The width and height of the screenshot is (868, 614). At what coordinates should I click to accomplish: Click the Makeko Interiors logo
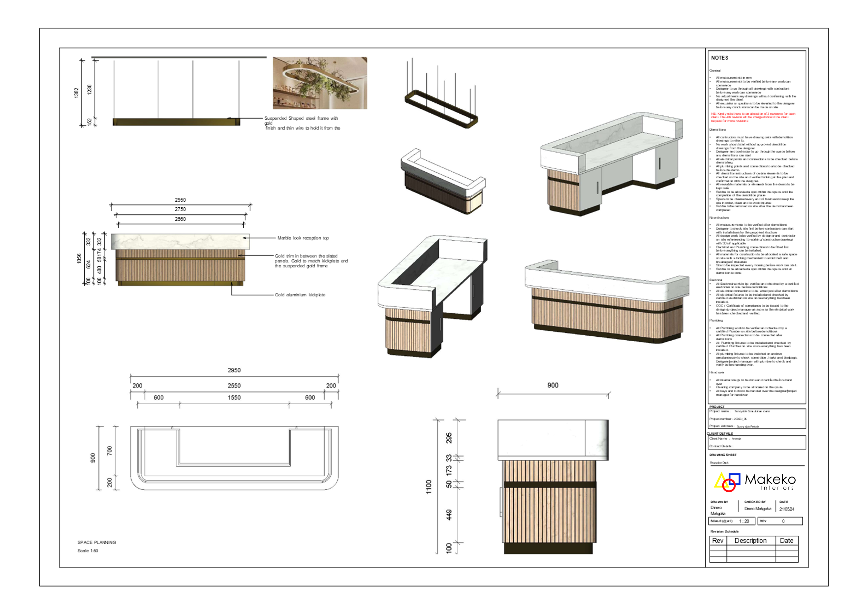(755, 482)
